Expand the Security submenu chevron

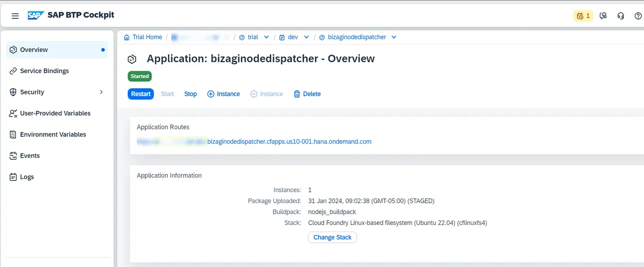[x=101, y=92]
